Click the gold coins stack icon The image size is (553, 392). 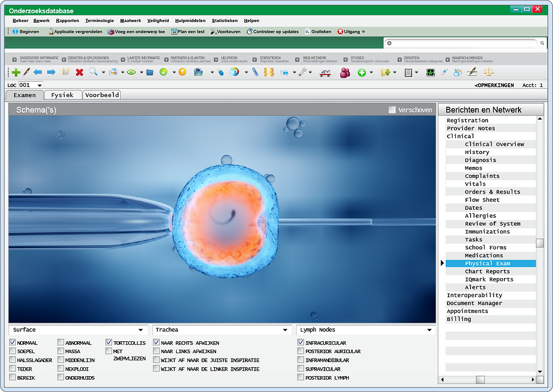coord(269,72)
